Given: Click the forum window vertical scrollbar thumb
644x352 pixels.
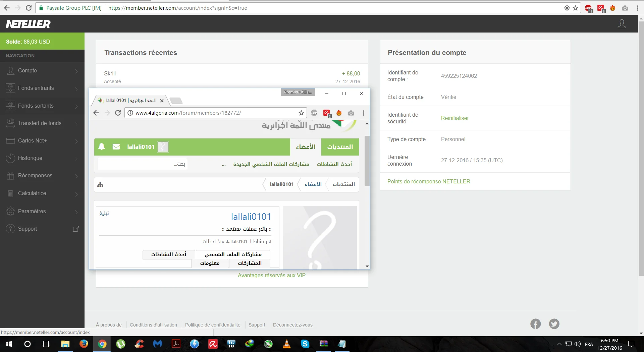Looking at the screenshot, I should [367, 161].
